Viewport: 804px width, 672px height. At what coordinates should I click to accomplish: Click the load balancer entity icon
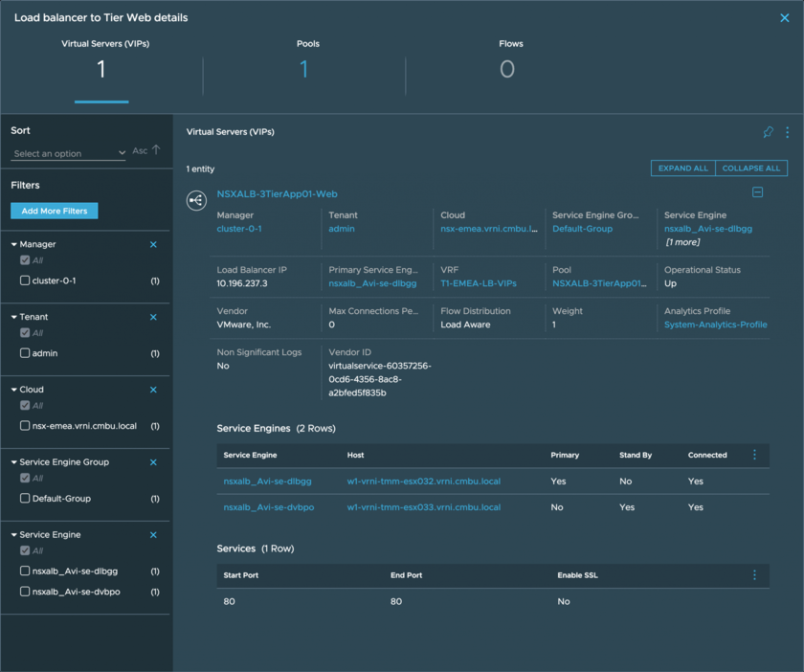coord(196,200)
